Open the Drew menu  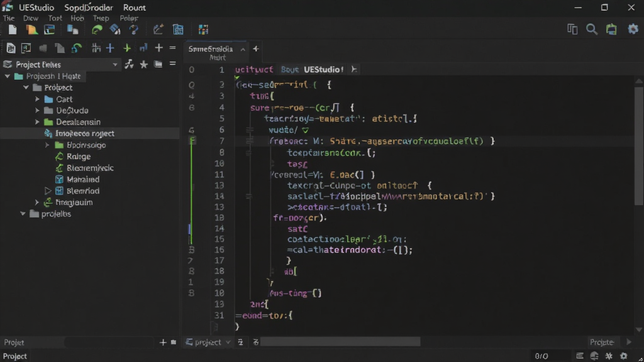(31, 18)
